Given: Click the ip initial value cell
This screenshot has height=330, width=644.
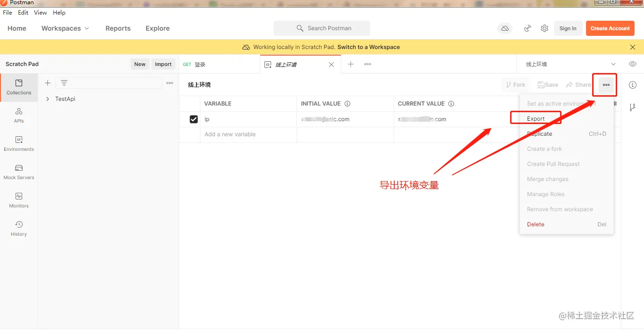Looking at the screenshot, I should (345, 119).
